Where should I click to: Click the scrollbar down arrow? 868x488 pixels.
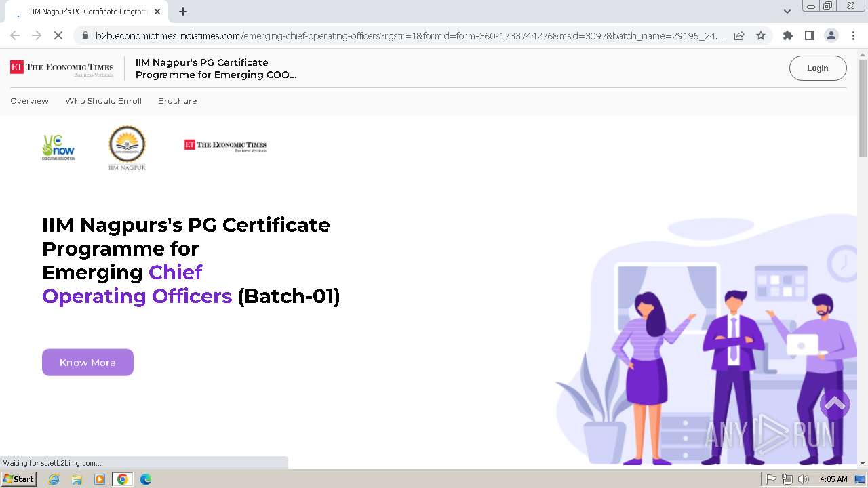[x=863, y=463]
